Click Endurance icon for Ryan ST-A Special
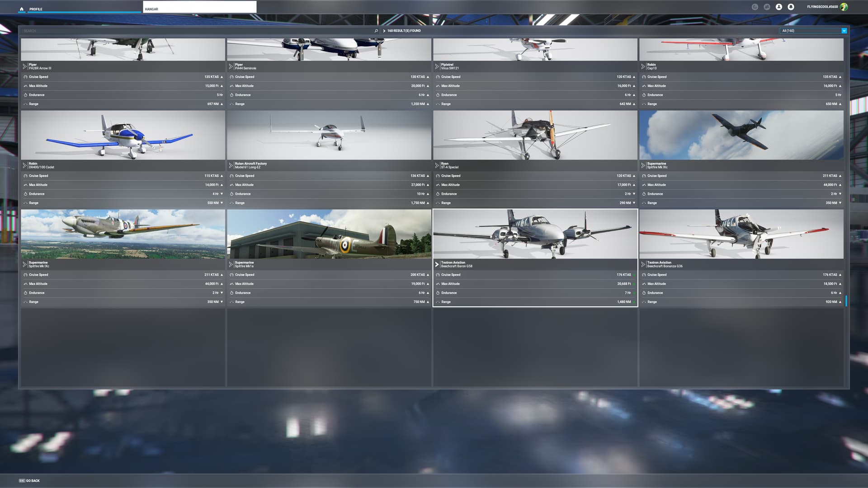The height and width of the screenshot is (488, 868). coord(438,194)
